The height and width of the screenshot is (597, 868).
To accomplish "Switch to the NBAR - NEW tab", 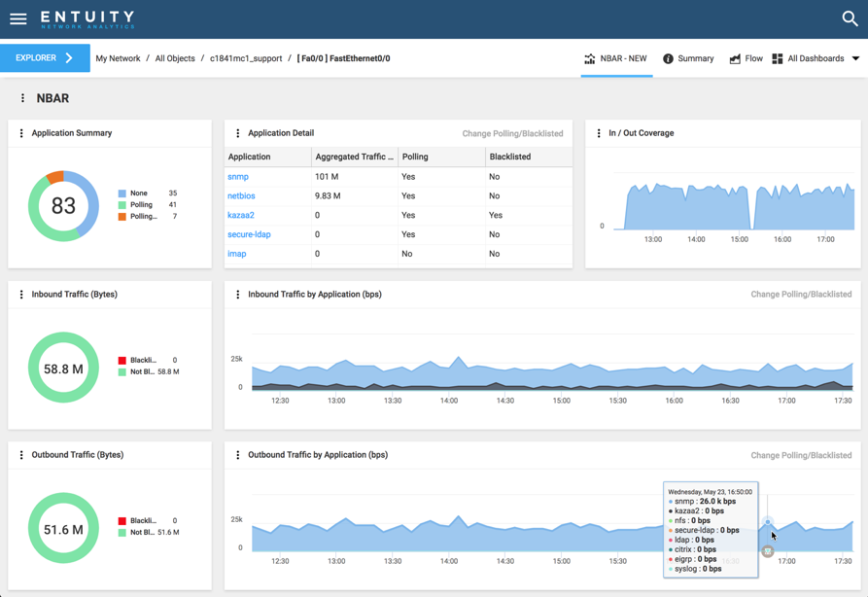I will point(616,58).
